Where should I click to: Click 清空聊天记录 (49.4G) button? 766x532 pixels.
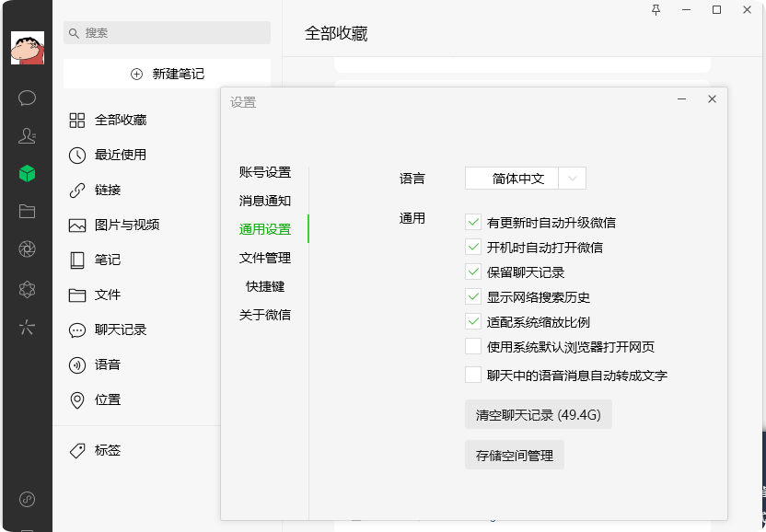539,415
